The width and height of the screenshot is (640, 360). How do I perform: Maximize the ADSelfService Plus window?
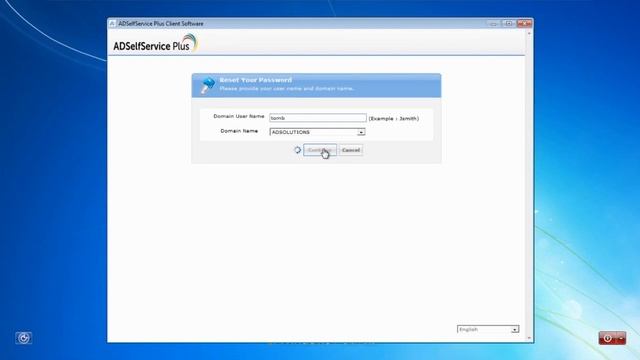(509, 24)
